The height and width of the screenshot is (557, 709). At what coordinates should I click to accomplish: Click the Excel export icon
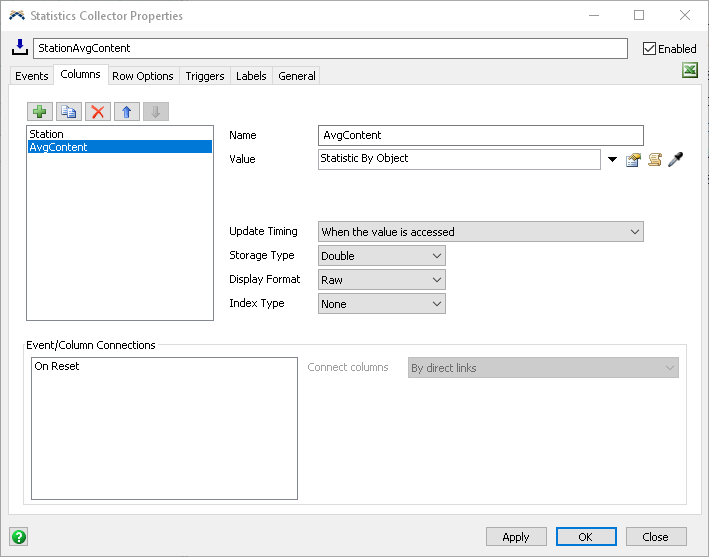[x=689, y=71]
